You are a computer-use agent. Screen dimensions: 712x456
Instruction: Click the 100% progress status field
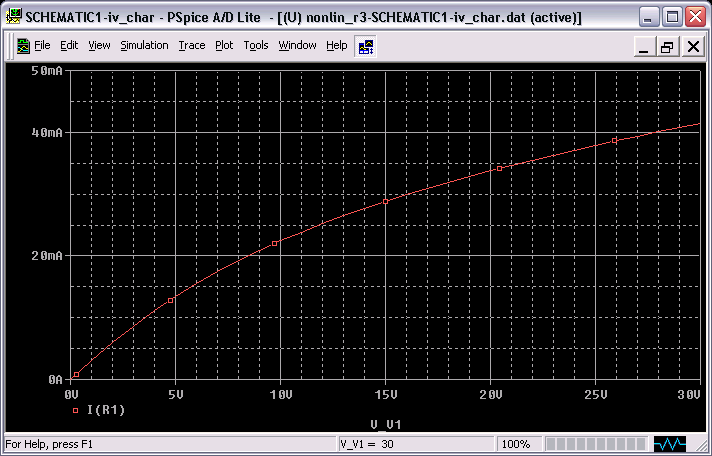point(519,444)
